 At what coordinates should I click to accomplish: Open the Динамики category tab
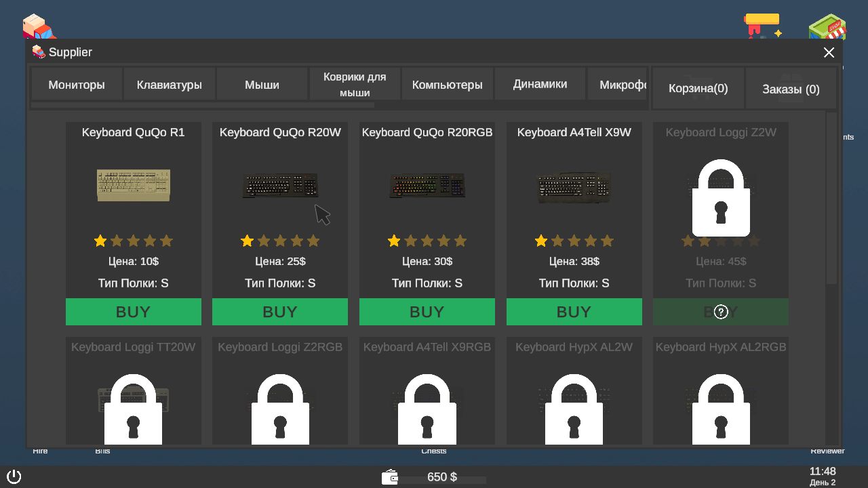[540, 83]
